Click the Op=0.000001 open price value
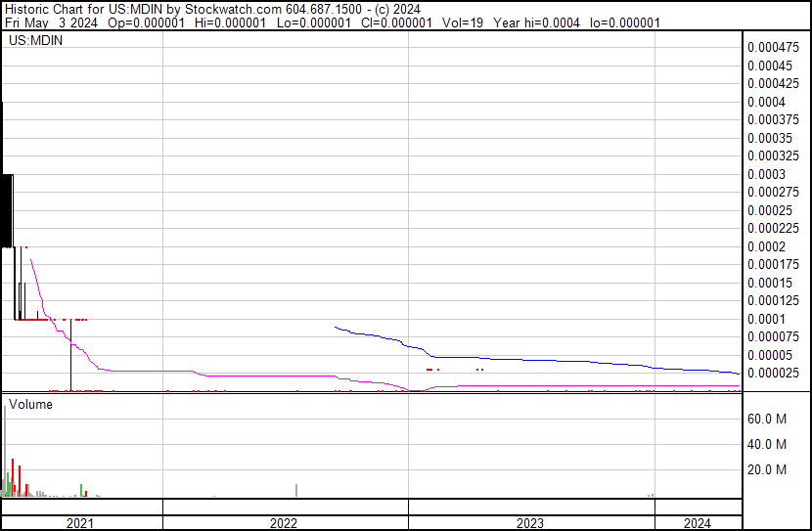The image size is (812, 531). tap(146, 22)
